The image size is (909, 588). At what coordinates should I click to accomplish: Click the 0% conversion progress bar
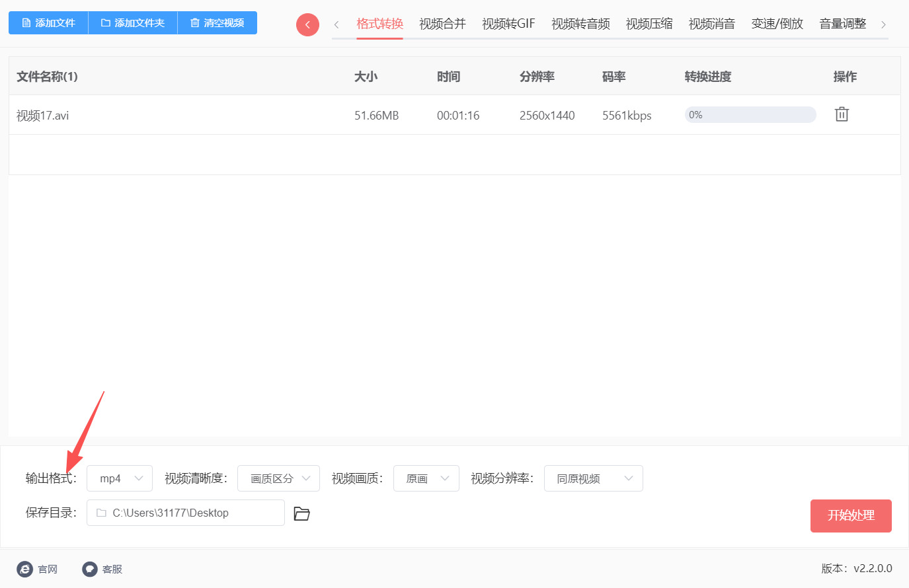[750, 115]
